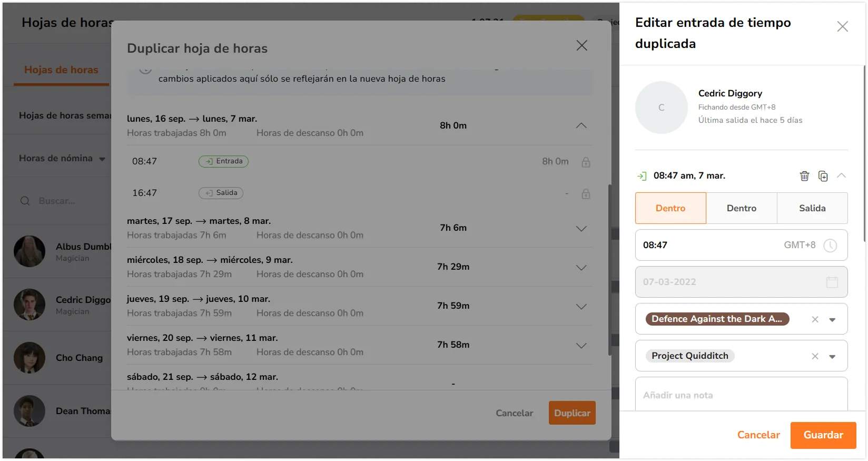Click Cedric Diggory's avatar circle in panel
This screenshot has height=461, width=868.
coord(662,107)
